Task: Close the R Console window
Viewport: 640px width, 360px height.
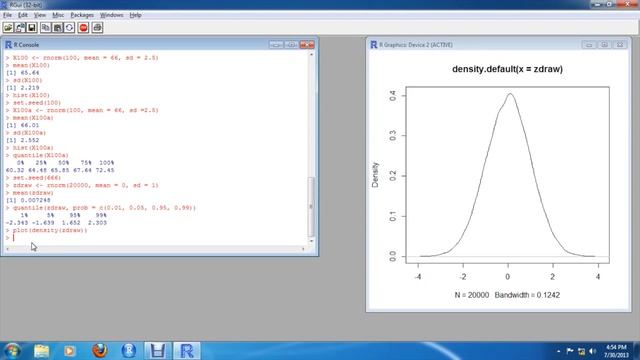Action: pyautogui.click(x=307, y=44)
